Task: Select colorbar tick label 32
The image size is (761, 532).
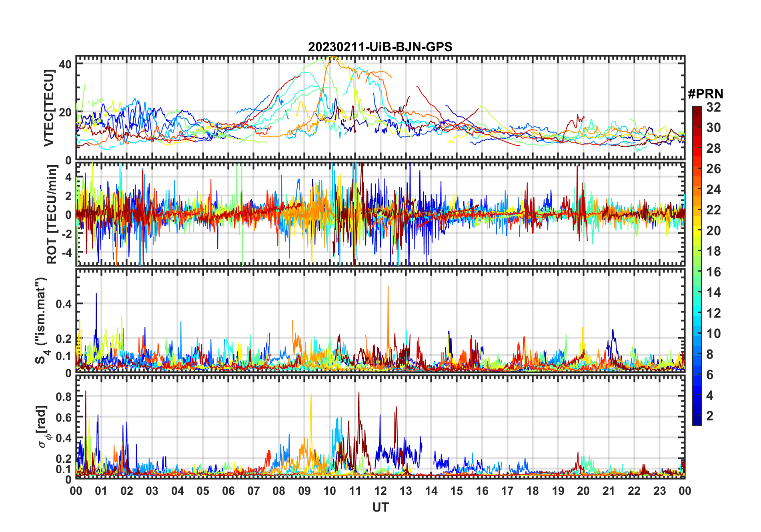Action: 713,107
